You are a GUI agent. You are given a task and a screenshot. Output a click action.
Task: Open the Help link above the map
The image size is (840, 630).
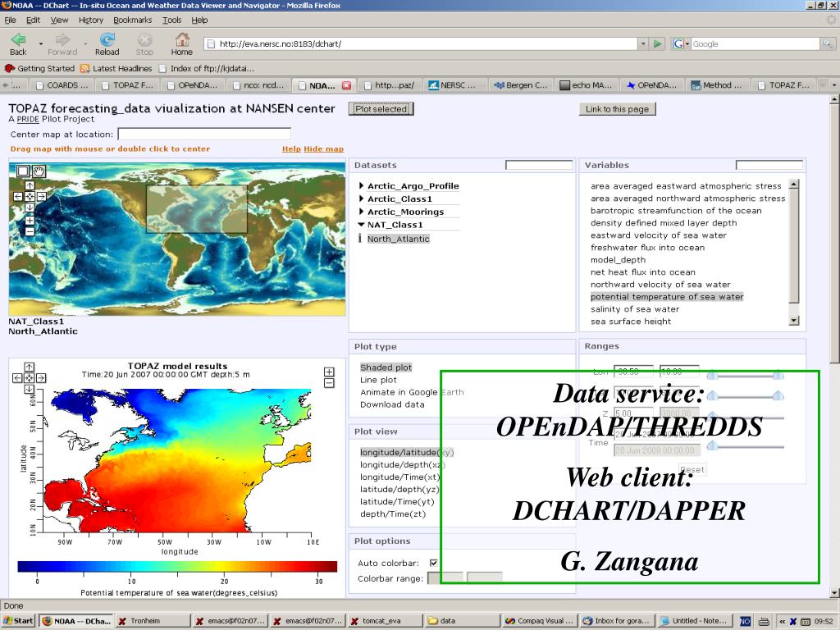[x=291, y=149]
